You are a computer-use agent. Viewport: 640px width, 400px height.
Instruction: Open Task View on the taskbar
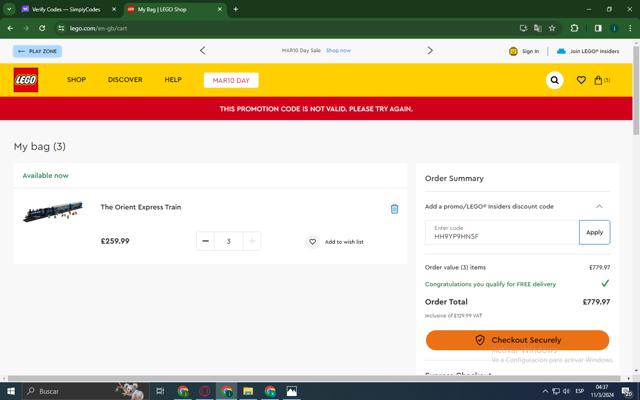pos(160,391)
